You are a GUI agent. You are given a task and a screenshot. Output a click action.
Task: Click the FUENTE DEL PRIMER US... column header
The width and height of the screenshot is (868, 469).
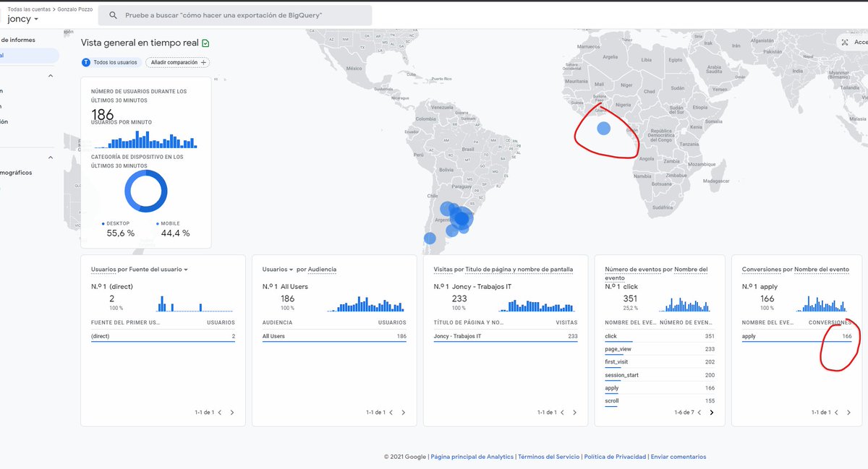click(125, 322)
